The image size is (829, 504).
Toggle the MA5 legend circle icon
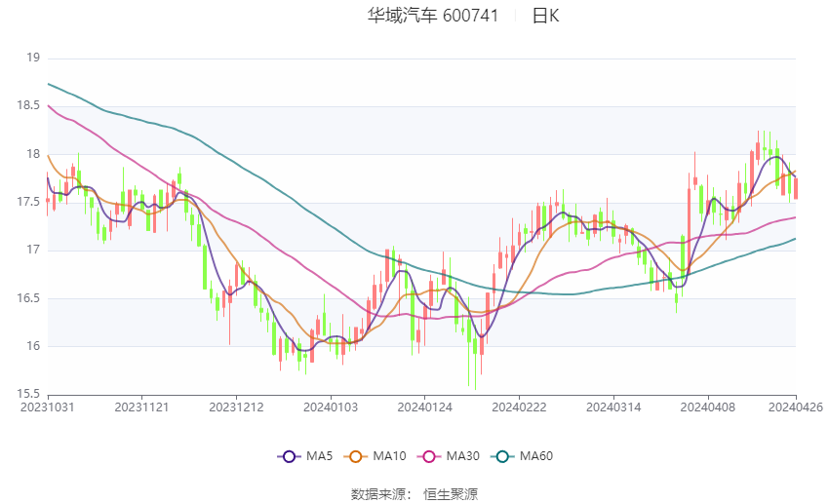click(289, 456)
